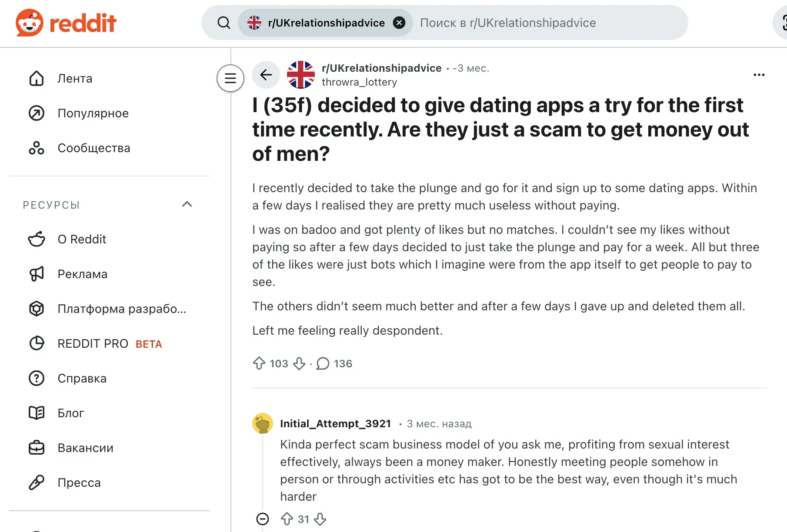Collapse the Ресурсы section
Viewport: 787px width, 532px height.
pyautogui.click(x=187, y=204)
